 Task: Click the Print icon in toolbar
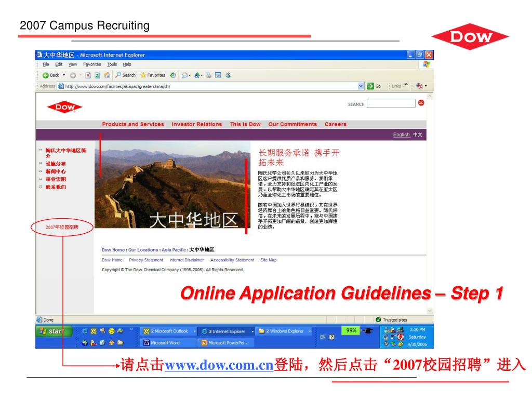tap(209, 75)
